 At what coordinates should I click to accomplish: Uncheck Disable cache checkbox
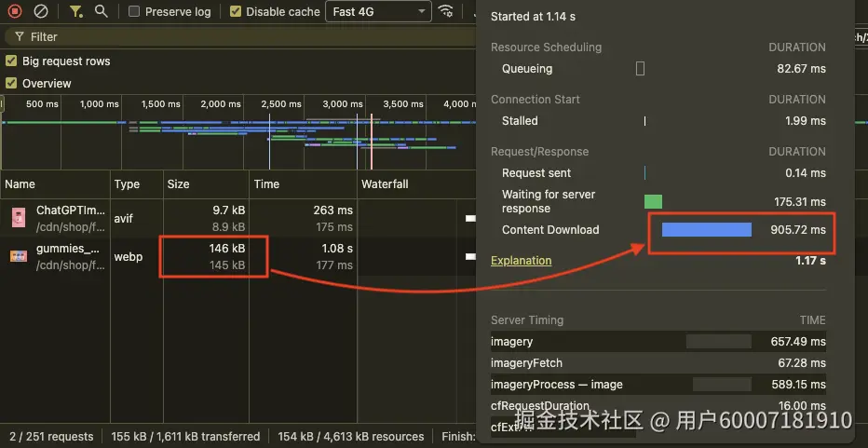[x=236, y=11]
